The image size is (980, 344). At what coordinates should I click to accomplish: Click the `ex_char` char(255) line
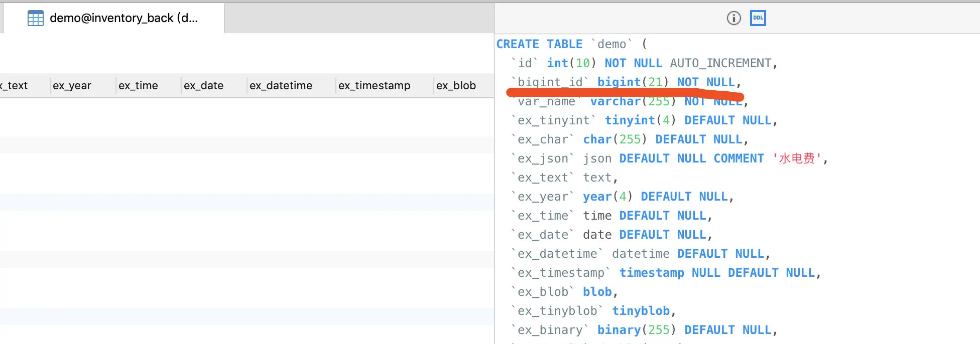click(x=630, y=139)
